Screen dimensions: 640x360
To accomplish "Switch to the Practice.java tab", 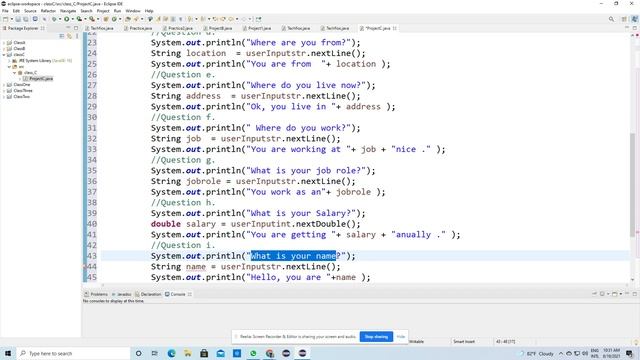I will [138, 28].
